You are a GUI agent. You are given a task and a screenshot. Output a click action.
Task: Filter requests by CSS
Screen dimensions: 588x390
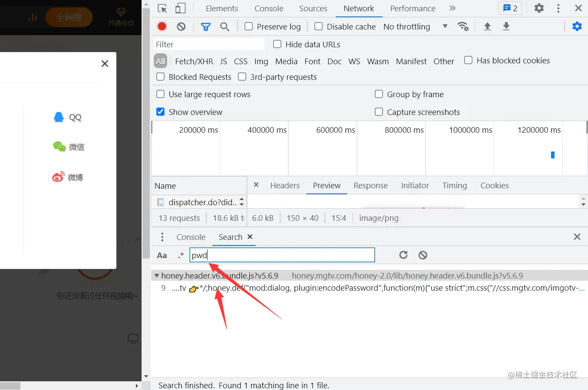[241, 61]
